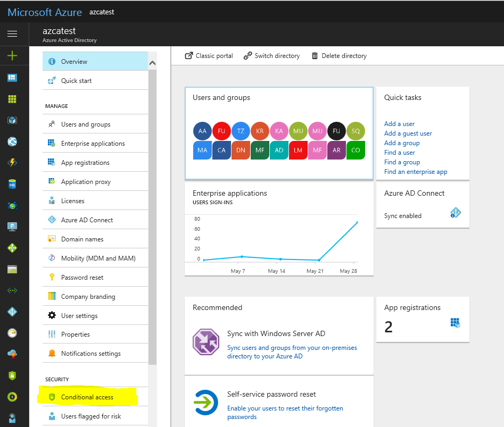Open Domain names menu item
The height and width of the screenshot is (427, 504).
click(x=95, y=239)
